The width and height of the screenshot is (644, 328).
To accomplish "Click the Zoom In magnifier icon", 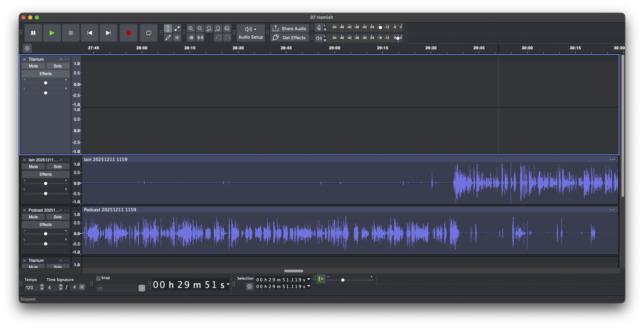I will 191,28.
